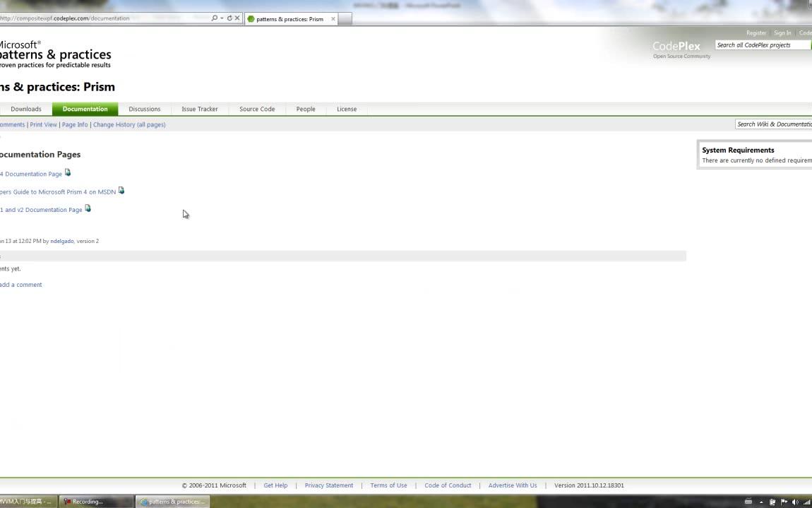This screenshot has height=508, width=812.
Task: Open the Prism 4 Documentation Page link
Action: [x=31, y=174]
